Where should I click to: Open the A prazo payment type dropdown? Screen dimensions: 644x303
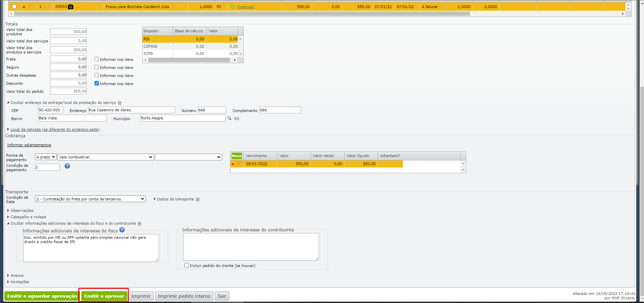(x=46, y=157)
